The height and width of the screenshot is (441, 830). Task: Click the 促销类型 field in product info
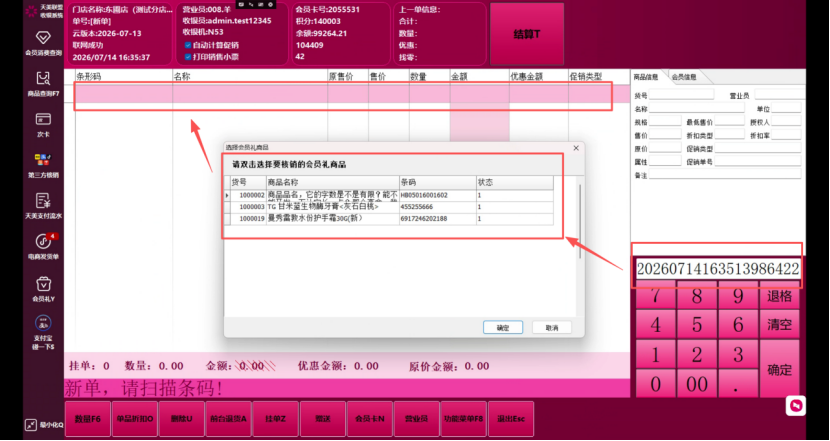[757, 148]
